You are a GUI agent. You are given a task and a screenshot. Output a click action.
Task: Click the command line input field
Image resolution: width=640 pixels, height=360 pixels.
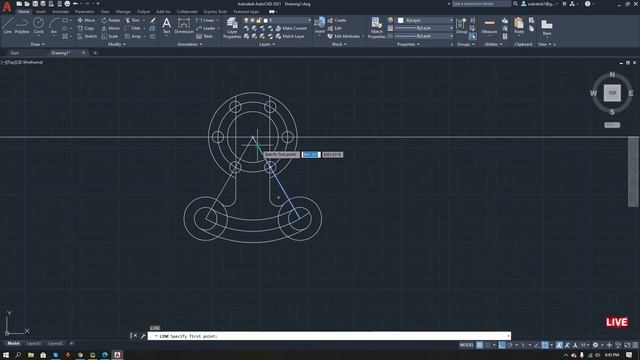coord(329,336)
